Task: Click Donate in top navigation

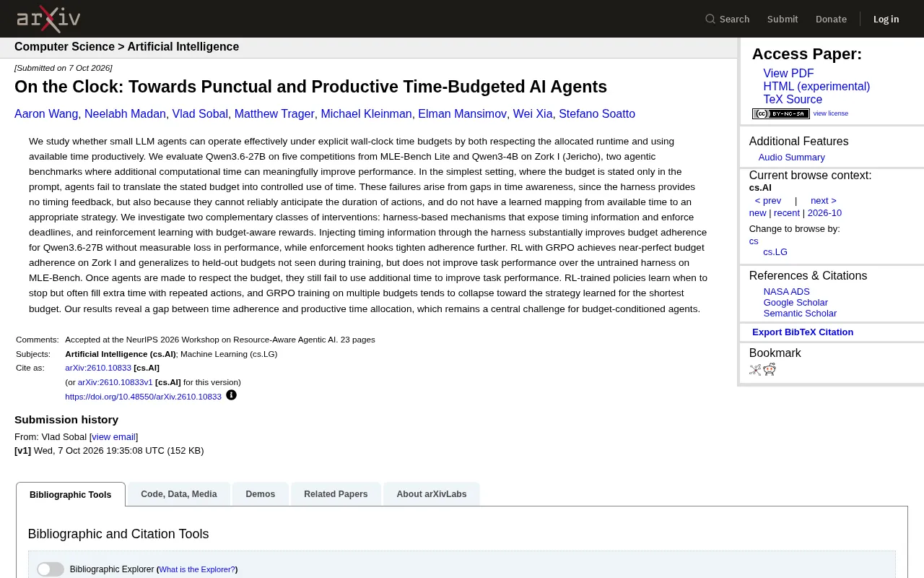Action: pyautogui.click(x=831, y=19)
